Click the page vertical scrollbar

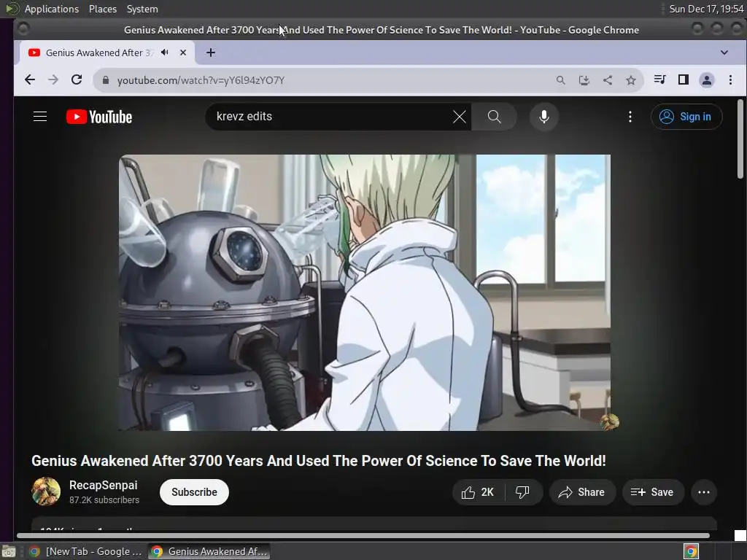coord(740,139)
